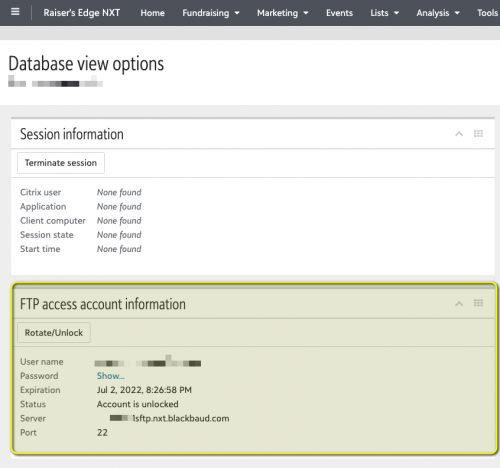Viewport: 500px width, 468px height.
Task: Select the expiration date 'Jul 2, 2022, 8:26:58 PM'
Action: coord(144,390)
